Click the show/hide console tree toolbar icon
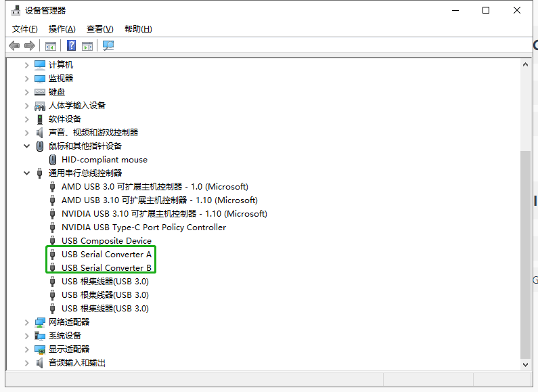 tap(51, 45)
